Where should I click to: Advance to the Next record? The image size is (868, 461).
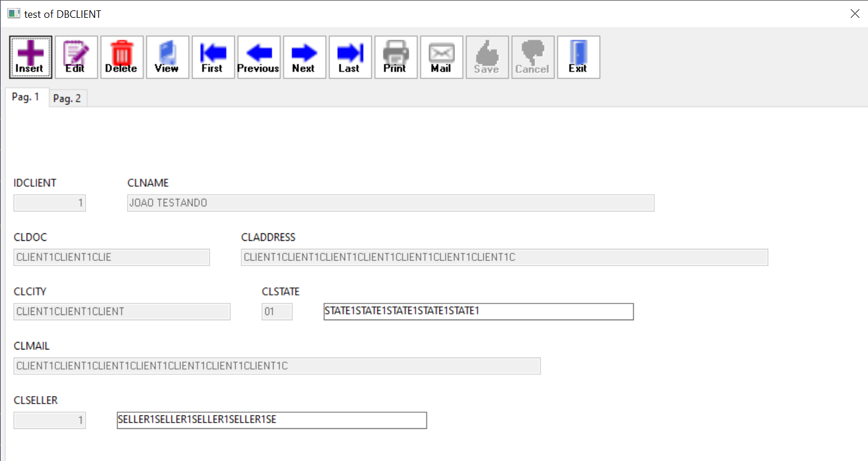point(304,57)
